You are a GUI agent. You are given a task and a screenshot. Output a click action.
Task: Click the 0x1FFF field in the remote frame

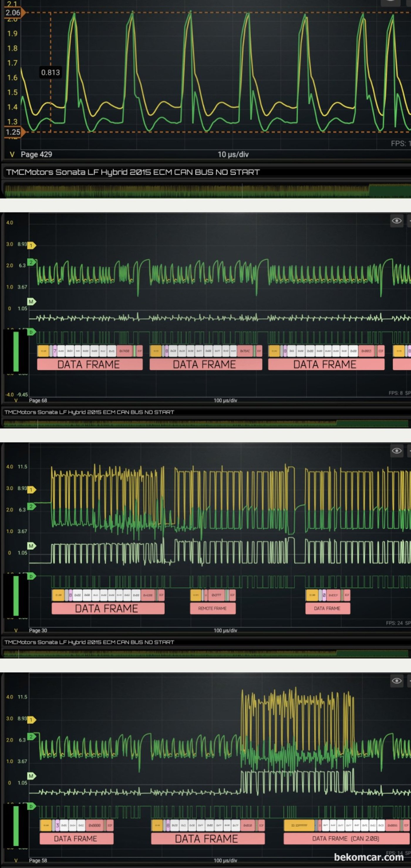click(x=216, y=595)
